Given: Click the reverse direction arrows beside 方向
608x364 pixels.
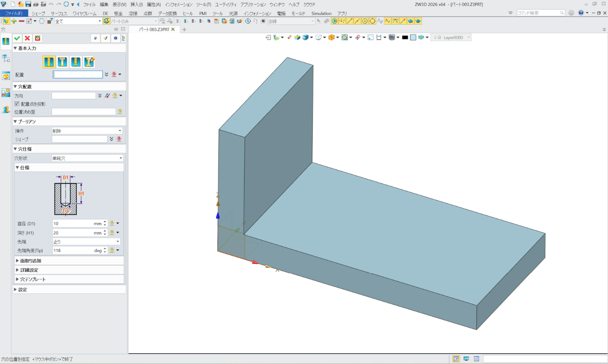Looking at the screenshot, I should click(x=107, y=96).
